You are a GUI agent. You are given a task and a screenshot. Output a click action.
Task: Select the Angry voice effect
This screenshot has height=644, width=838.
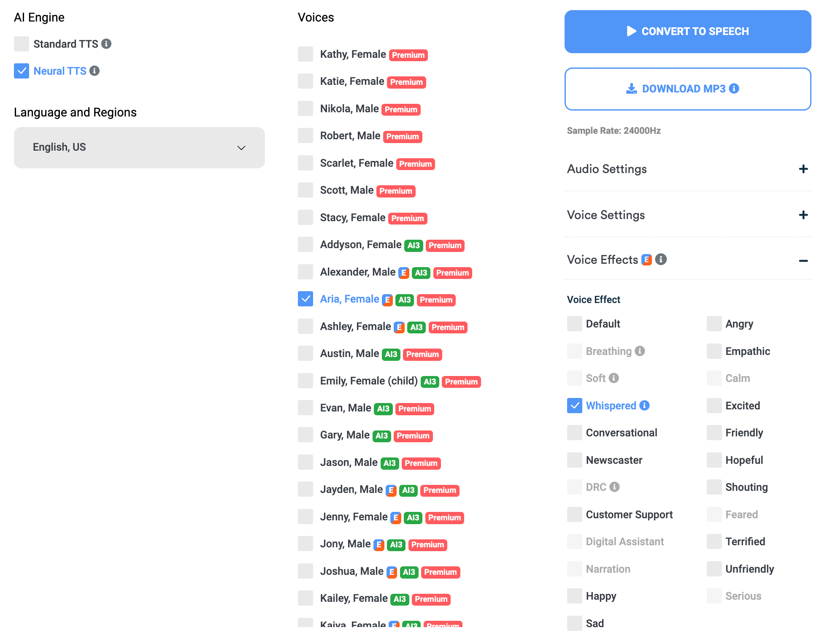(x=714, y=323)
